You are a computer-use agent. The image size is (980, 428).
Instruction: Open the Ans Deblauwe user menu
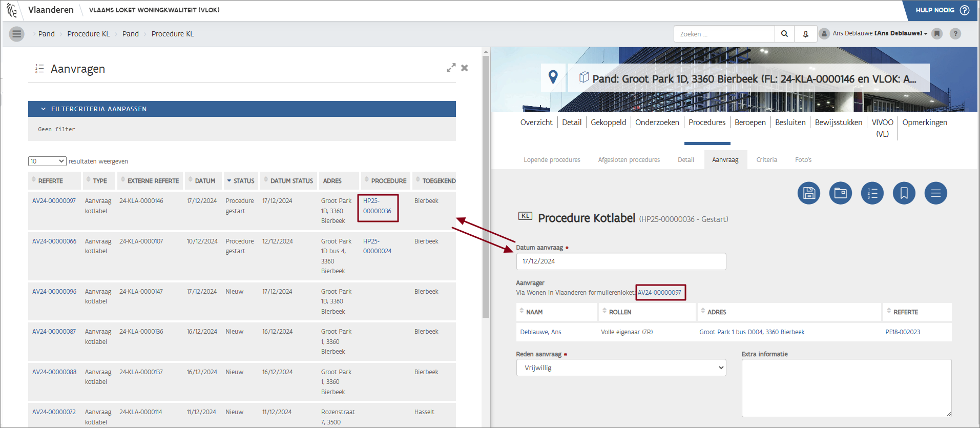[x=879, y=33]
